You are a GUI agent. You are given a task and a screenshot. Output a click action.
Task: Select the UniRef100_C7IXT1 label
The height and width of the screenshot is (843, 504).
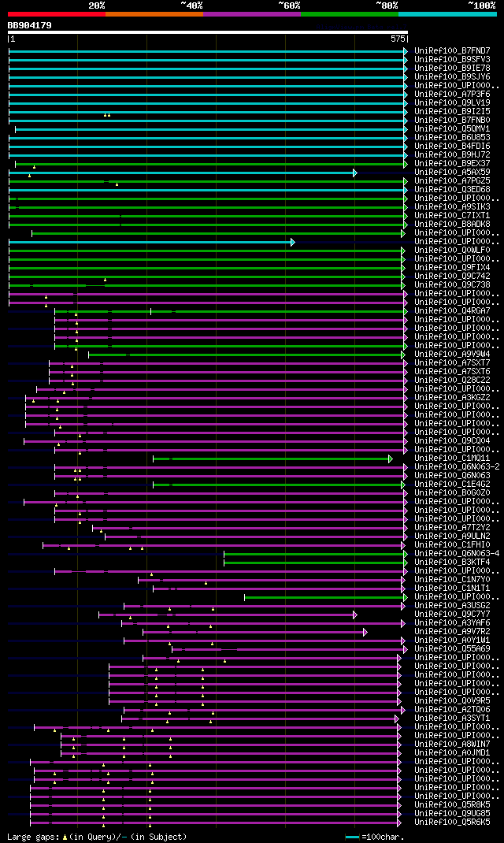tap(452, 216)
